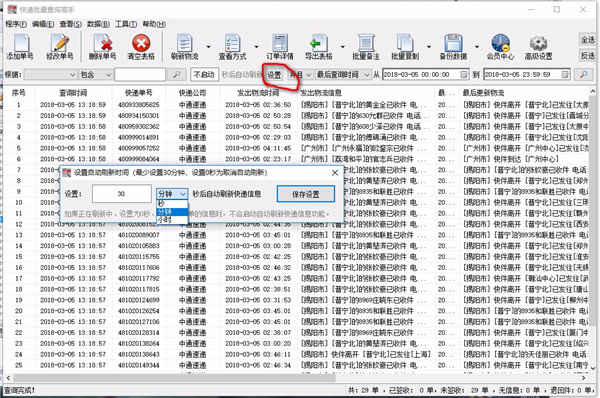Open the 本日 date preset dropdown

tap(300, 75)
